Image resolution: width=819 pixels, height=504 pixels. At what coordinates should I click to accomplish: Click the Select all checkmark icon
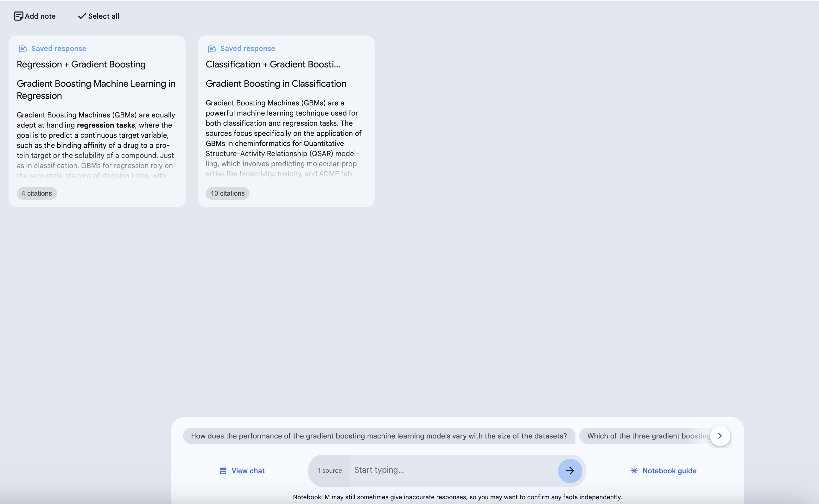click(x=82, y=16)
